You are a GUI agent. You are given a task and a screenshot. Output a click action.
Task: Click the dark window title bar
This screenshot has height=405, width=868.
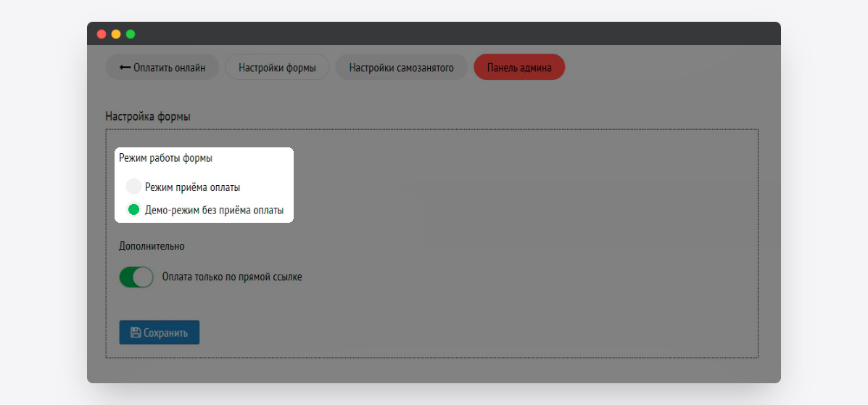435,34
